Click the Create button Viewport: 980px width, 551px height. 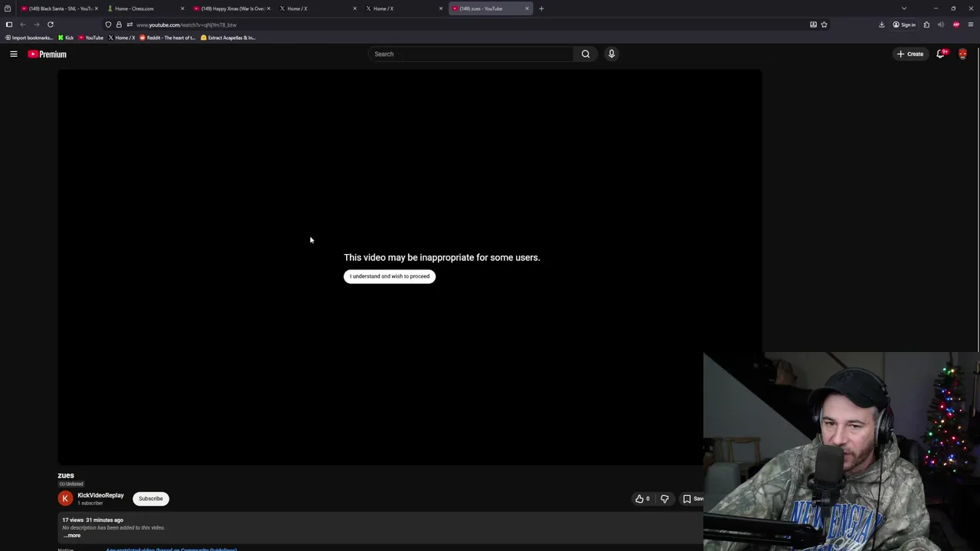pos(911,54)
